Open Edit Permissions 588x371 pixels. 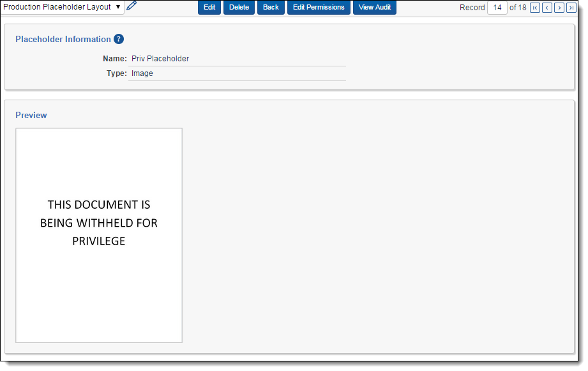pyautogui.click(x=319, y=7)
